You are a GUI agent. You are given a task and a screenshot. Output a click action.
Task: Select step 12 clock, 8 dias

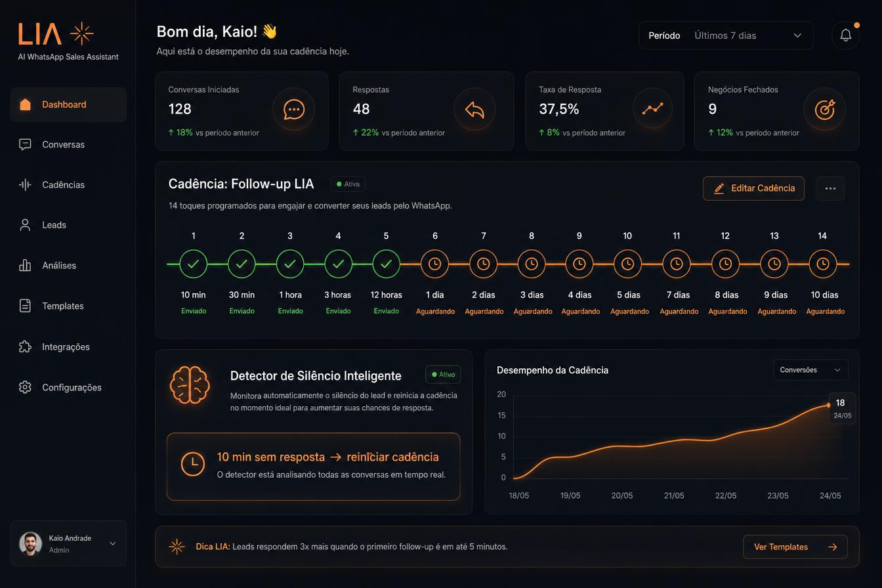point(725,264)
